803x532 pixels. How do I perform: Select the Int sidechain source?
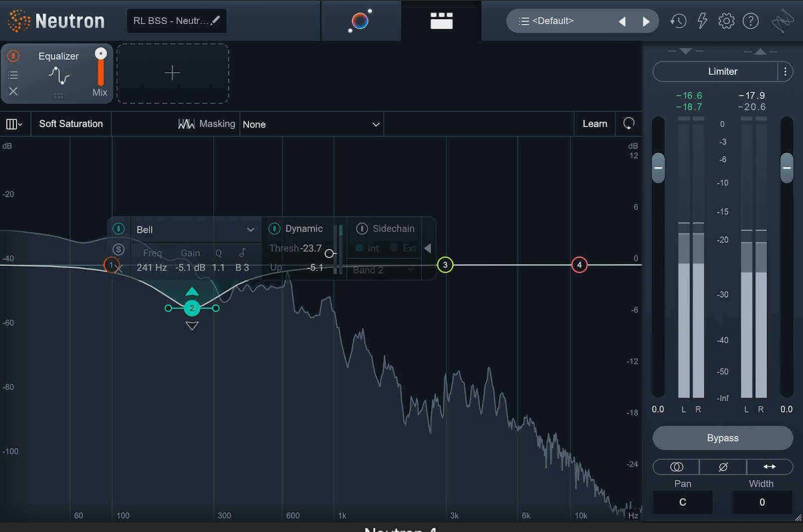pyautogui.click(x=367, y=248)
